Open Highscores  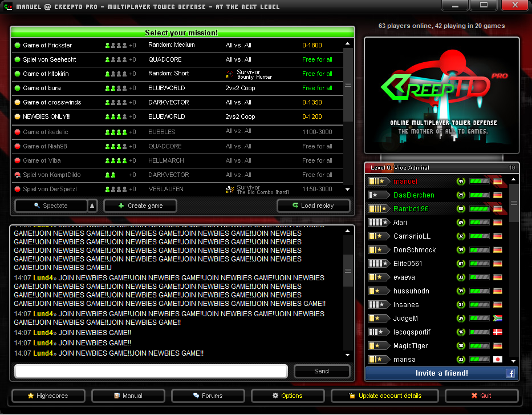pyautogui.click(x=48, y=396)
